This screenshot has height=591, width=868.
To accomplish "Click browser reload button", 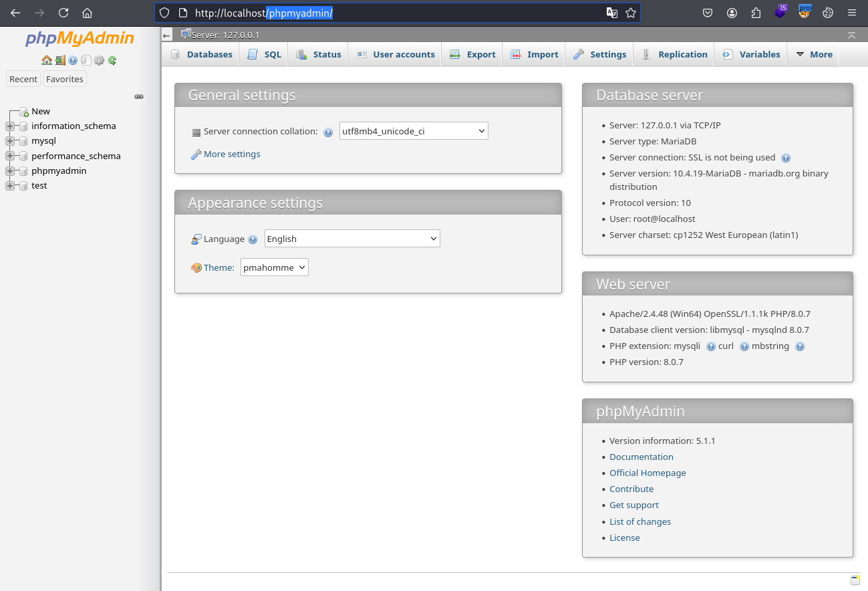I will click(63, 13).
